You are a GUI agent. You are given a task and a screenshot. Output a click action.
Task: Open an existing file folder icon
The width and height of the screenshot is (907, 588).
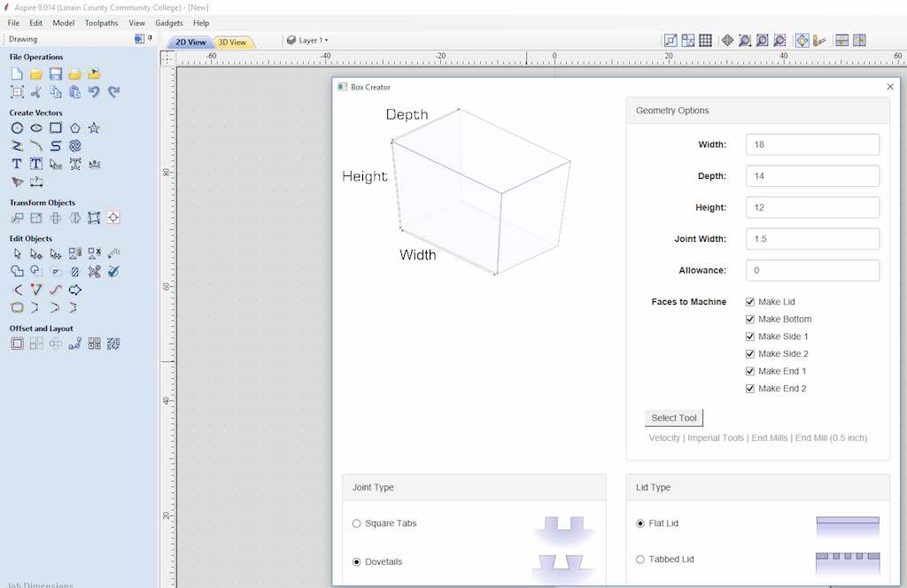pos(36,73)
